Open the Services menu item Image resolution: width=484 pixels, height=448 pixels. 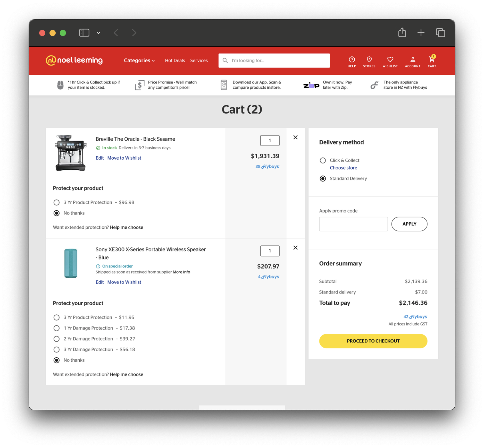pyautogui.click(x=199, y=61)
